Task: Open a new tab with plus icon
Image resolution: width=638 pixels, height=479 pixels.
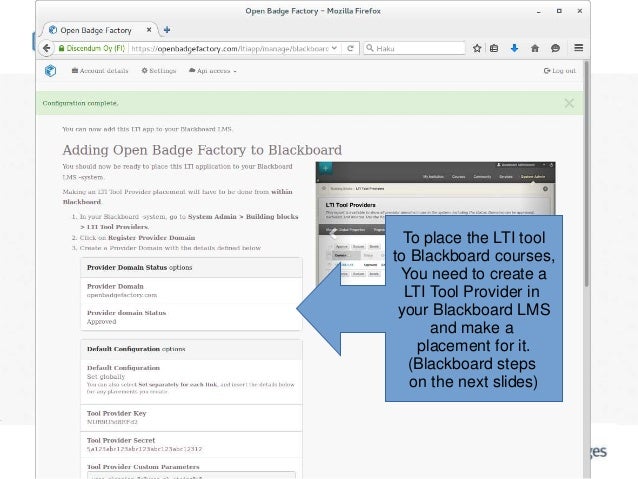Action: [167, 30]
